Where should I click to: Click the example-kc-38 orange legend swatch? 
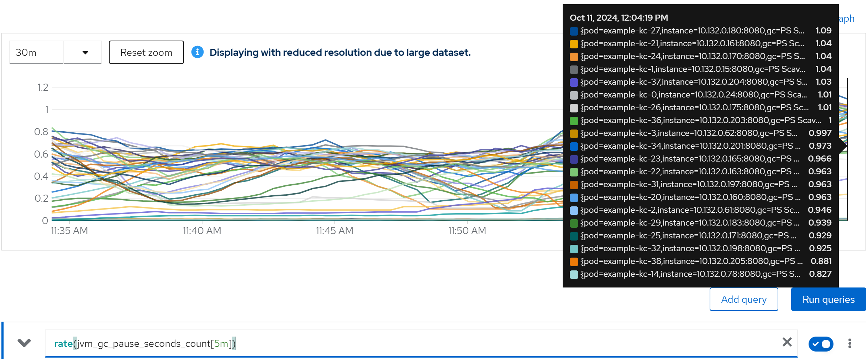(574, 262)
